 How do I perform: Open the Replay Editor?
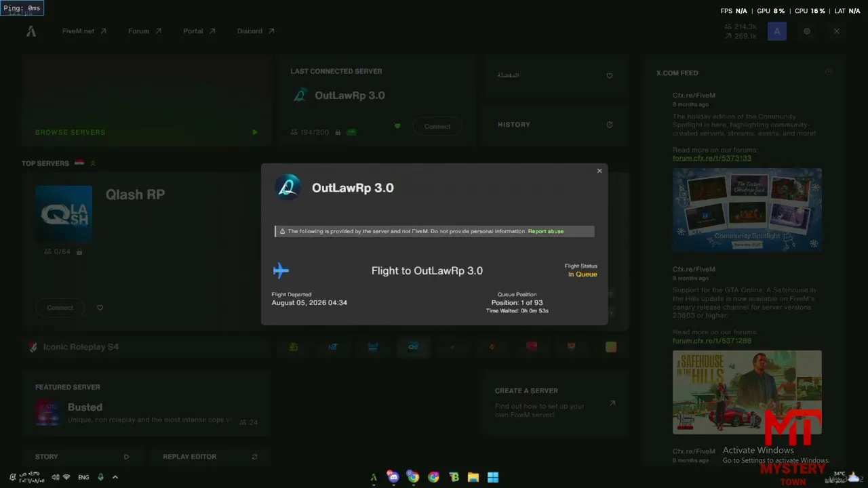pyautogui.click(x=210, y=457)
